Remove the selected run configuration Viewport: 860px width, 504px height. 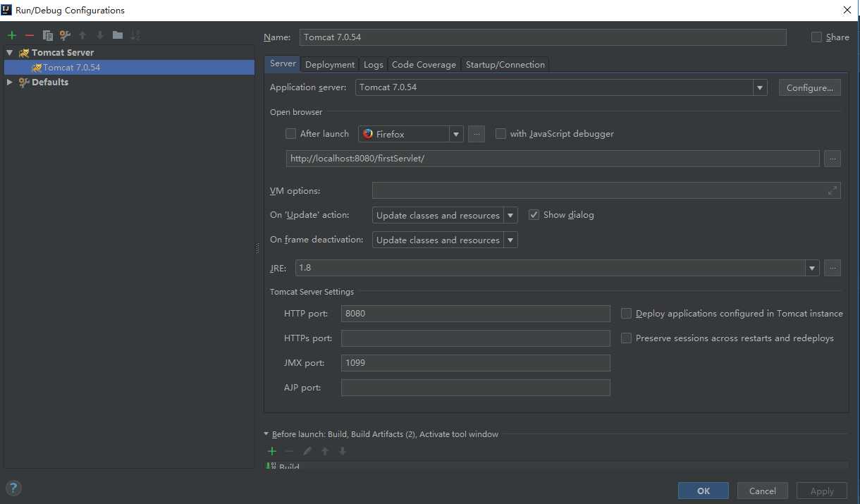pyautogui.click(x=30, y=35)
